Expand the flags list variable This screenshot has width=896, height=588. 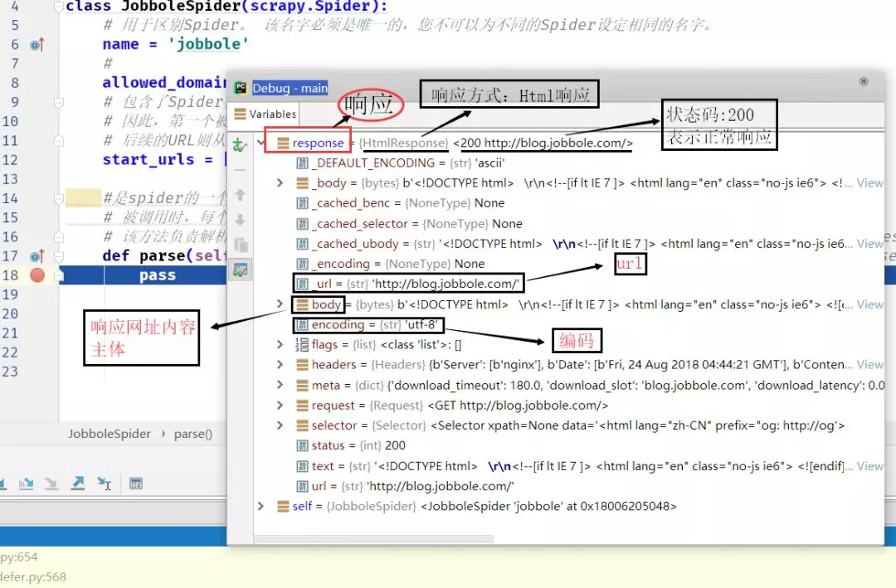click(280, 344)
